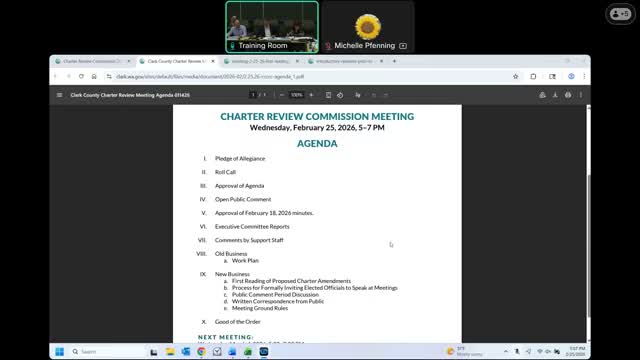Show the participants list with +5 button
This screenshot has height=360, width=640.
tap(620, 14)
